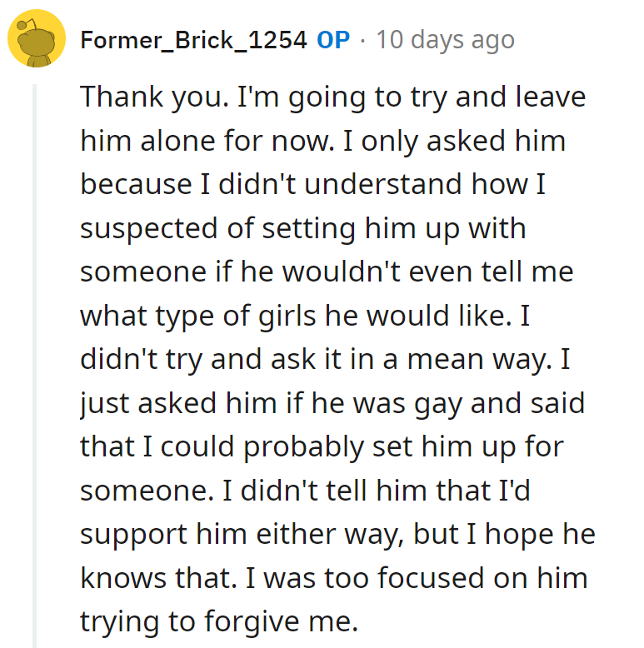Click the blue OP badge
The width and height of the screenshot is (644, 648).
(333, 40)
